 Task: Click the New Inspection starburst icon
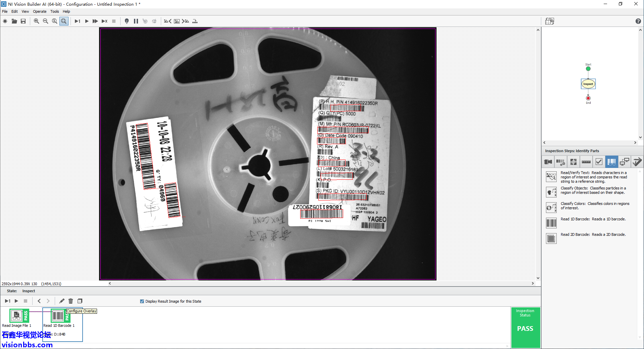pos(5,21)
